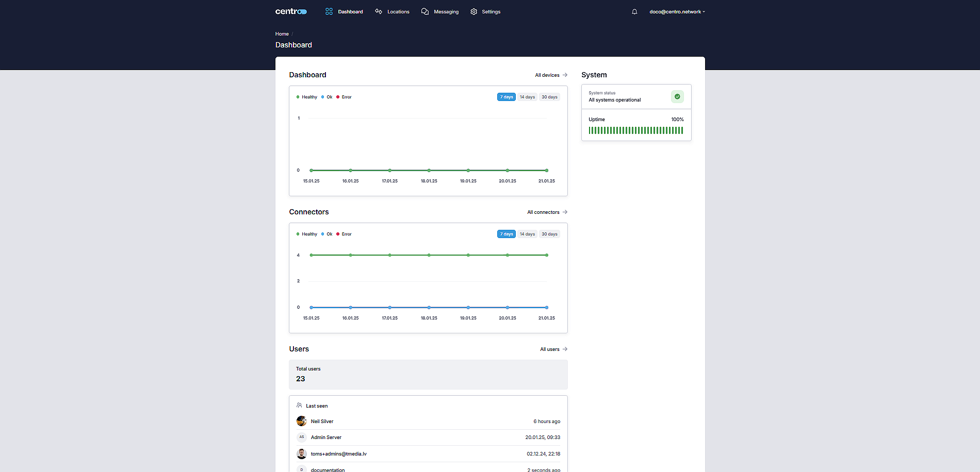The height and width of the screenshot is (472, 980).
Task: Toggle Error legend in Connectors chart
Action: (344, 234)
